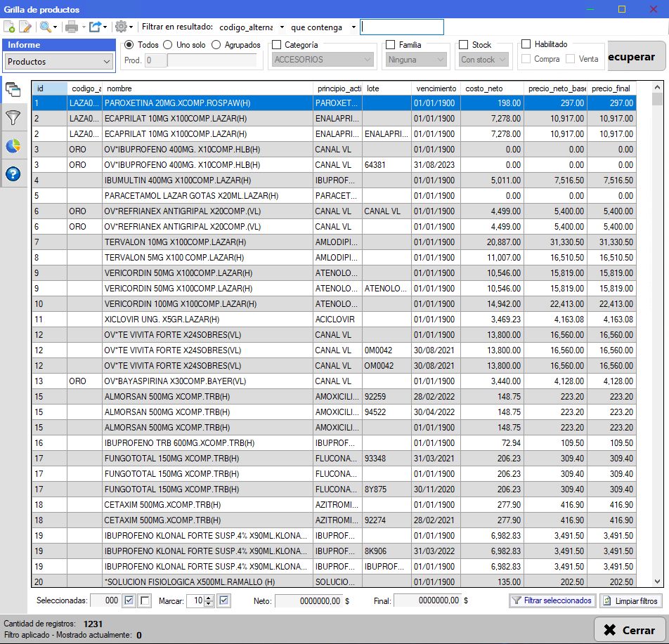Click the export share icon
This screenshot has height=644, width=669.
click(x=95, y=27)
